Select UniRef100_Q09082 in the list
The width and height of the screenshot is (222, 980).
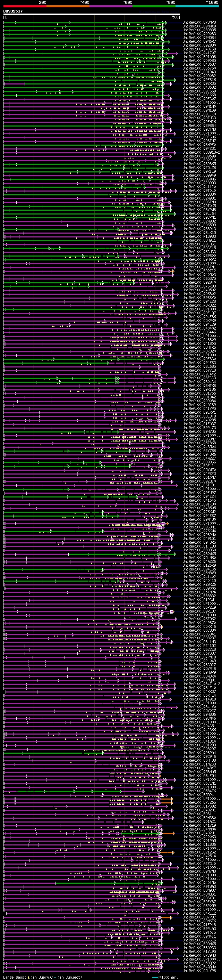(199, 76)
